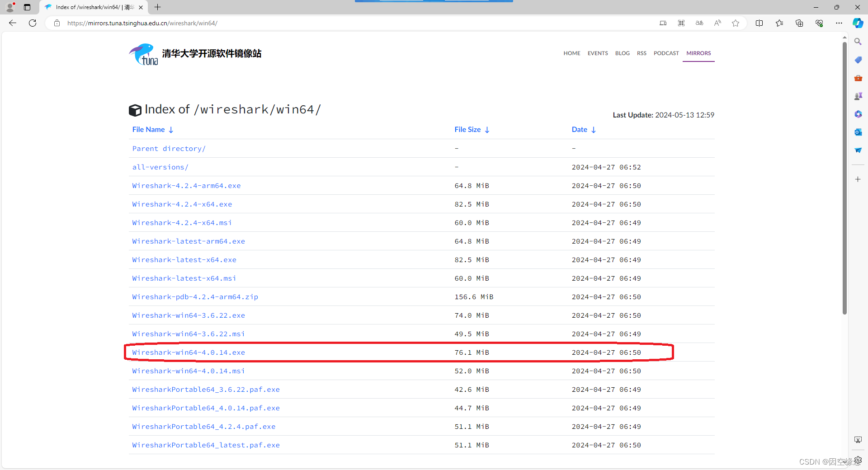Download Wireshark-latest-arm64.exe
The width and height of the screenshot is (868, 470).
click(189, 241)
